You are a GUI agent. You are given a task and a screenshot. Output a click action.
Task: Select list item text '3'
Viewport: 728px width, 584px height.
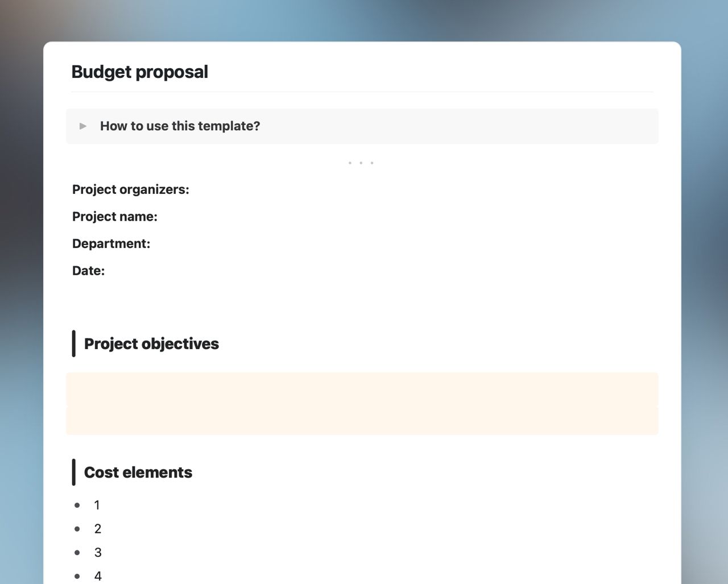(x=98, y=553)
